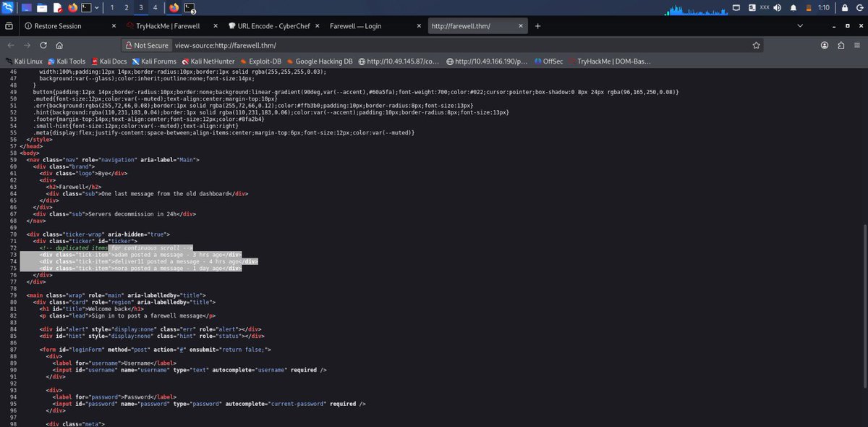The width and height of the screenshot is (868, 427).
Task: Switch to workspace 3
Action: [x=141, y=8]
